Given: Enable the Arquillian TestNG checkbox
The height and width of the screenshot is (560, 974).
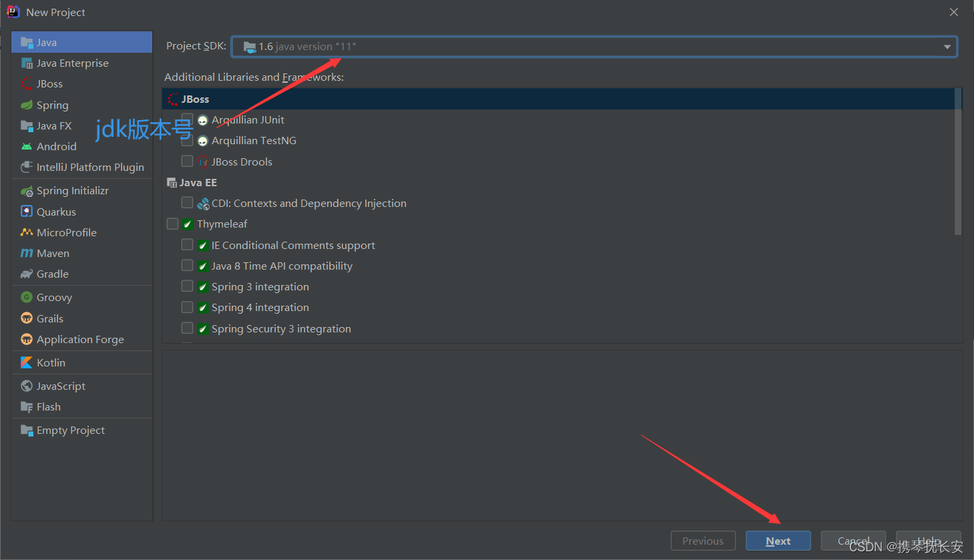Looking at the screenshot, I should [x=187, y=140].
